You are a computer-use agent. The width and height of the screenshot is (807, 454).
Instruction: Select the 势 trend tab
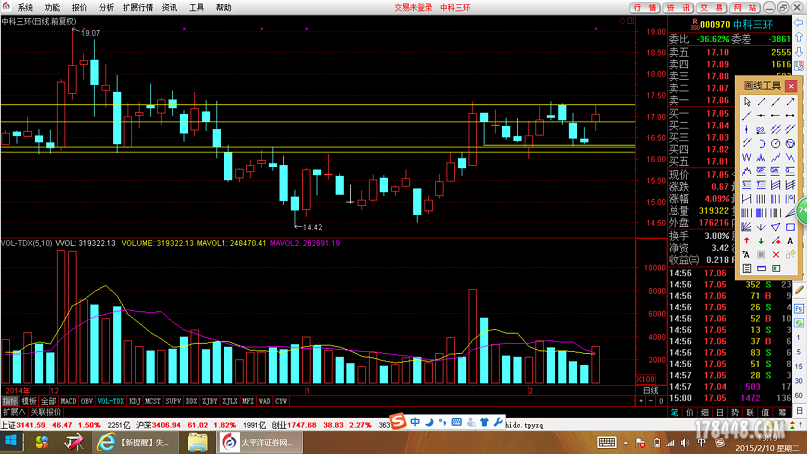click(x=735, y=412)
